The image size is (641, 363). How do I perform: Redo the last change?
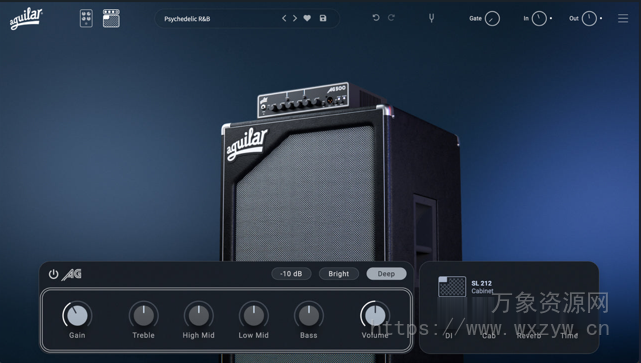pyautogui.click(x=391, y=18)
